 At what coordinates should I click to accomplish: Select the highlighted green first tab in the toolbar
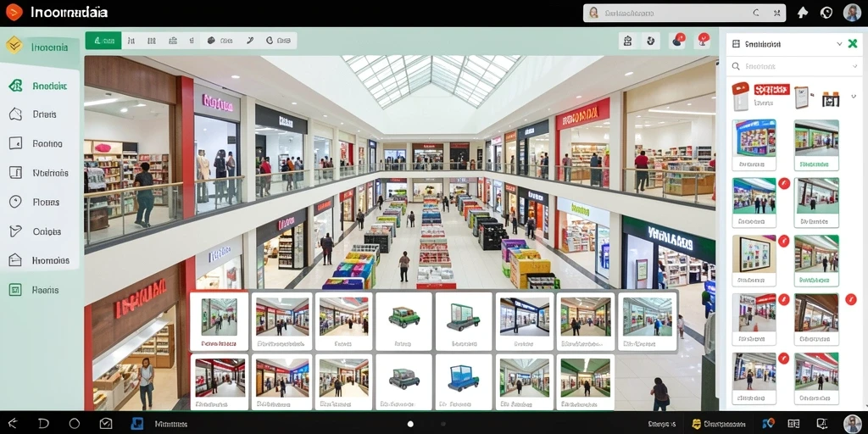tap(103, 41)
